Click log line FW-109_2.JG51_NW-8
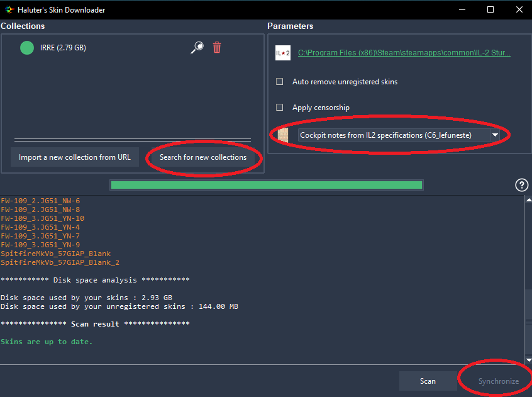 tap(40, 210)
